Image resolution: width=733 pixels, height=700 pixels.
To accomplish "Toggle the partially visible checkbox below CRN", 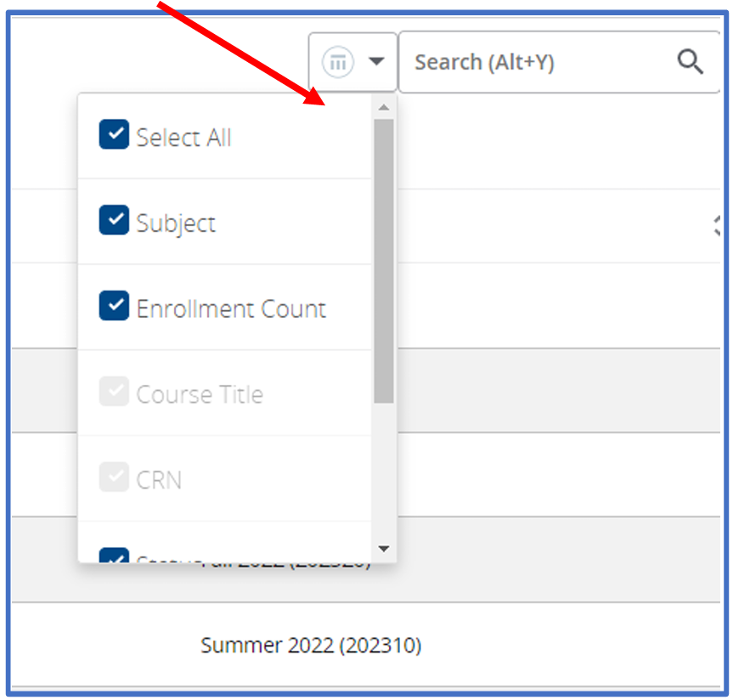I will 114,556.
